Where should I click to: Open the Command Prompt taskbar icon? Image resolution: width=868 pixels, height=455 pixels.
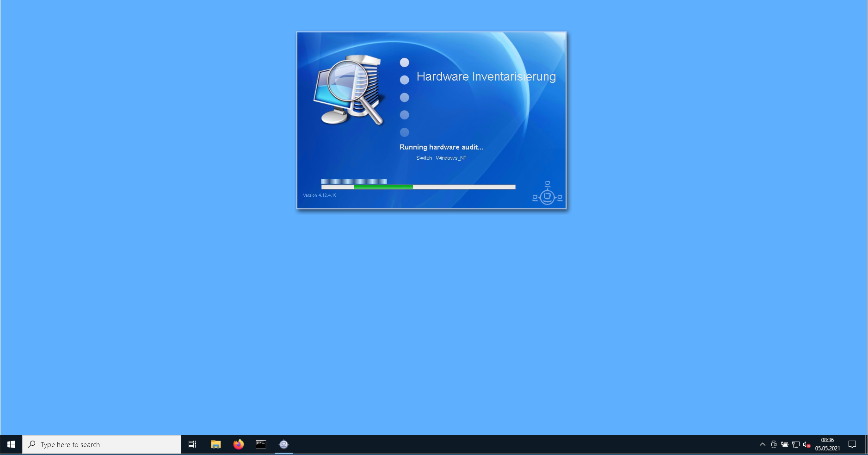click(x=261, y=444)
